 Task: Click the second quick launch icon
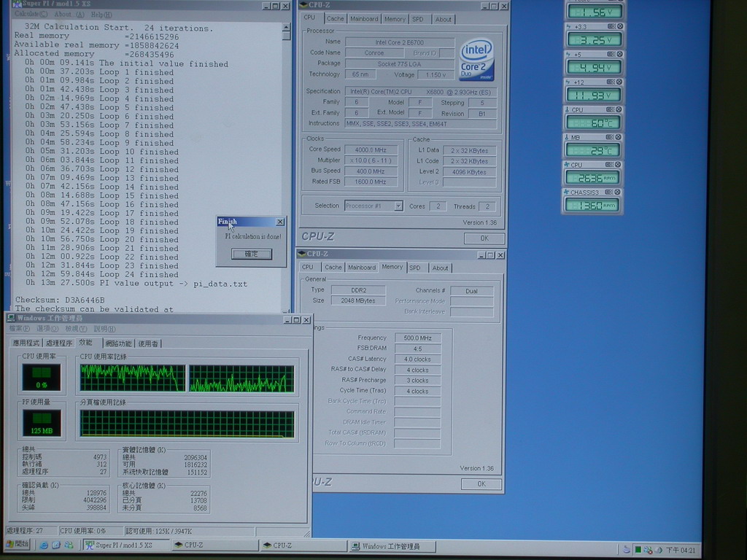tap(56, 545)
